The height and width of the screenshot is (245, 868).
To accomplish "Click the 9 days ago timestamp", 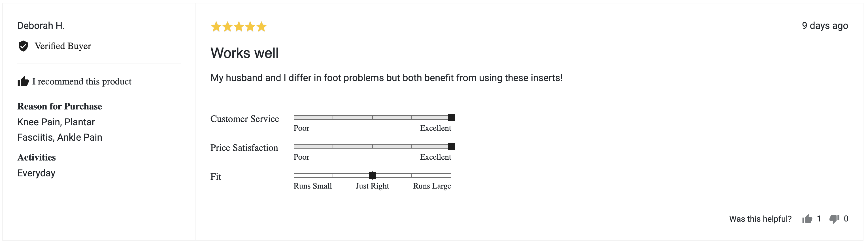I will [x=825, y=26].
